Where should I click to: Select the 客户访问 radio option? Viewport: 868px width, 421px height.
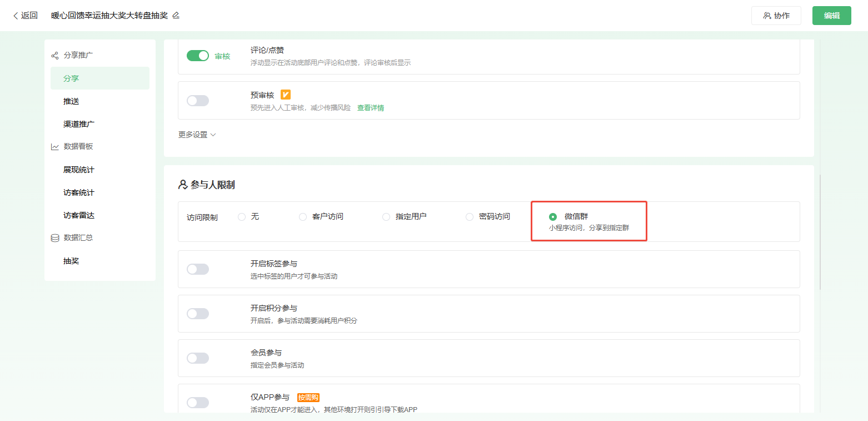303,217
